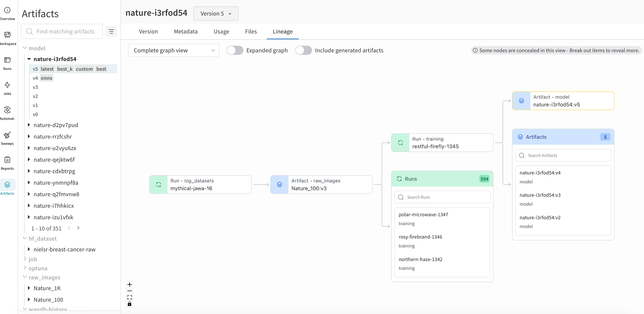Fit graph to view icon
Viewport: 644px width, 314px height.
tap(130, 297)
